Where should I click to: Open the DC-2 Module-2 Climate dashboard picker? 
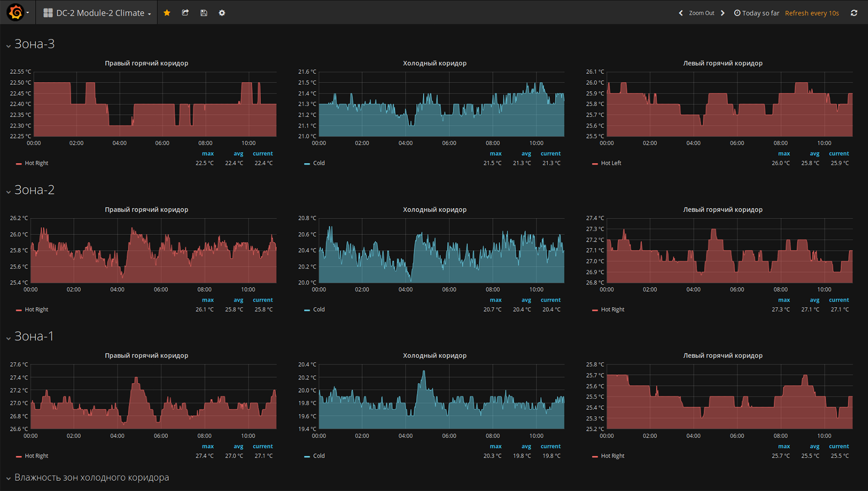click(97, 13)
